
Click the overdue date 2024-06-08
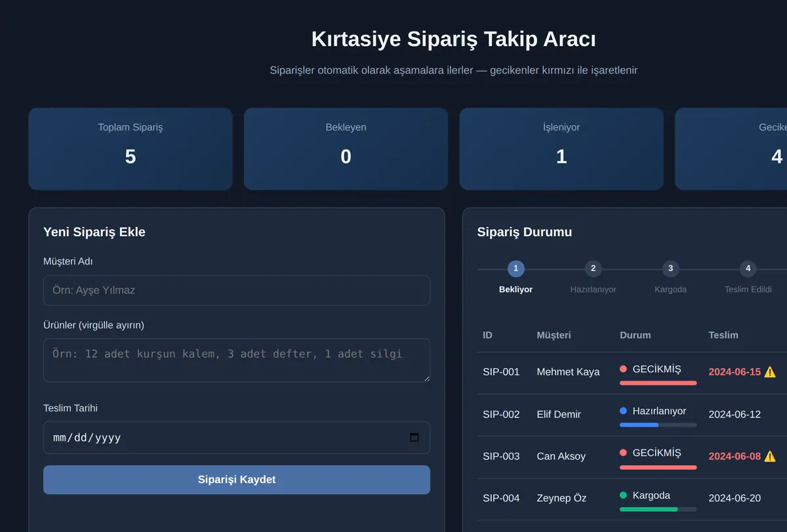(x=735, y=456)
